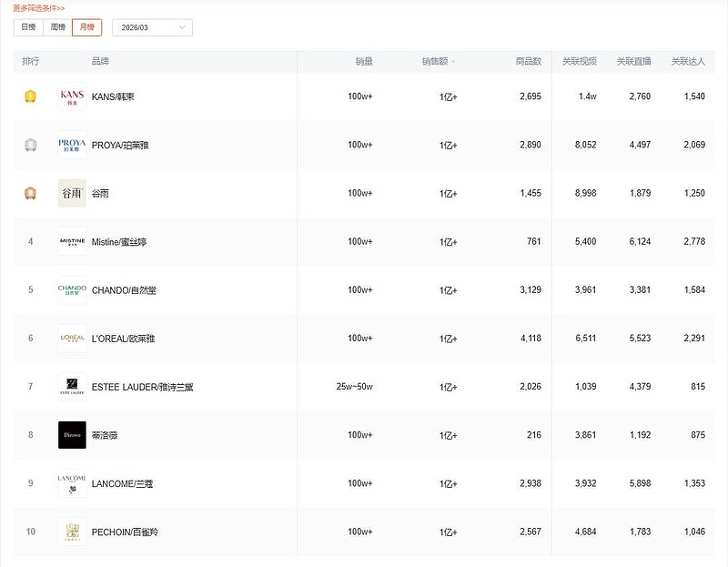This screenshot has width=728, height=567.
Task: Select the 月榜 monthly ranking
Action: [x=86, y=27]
